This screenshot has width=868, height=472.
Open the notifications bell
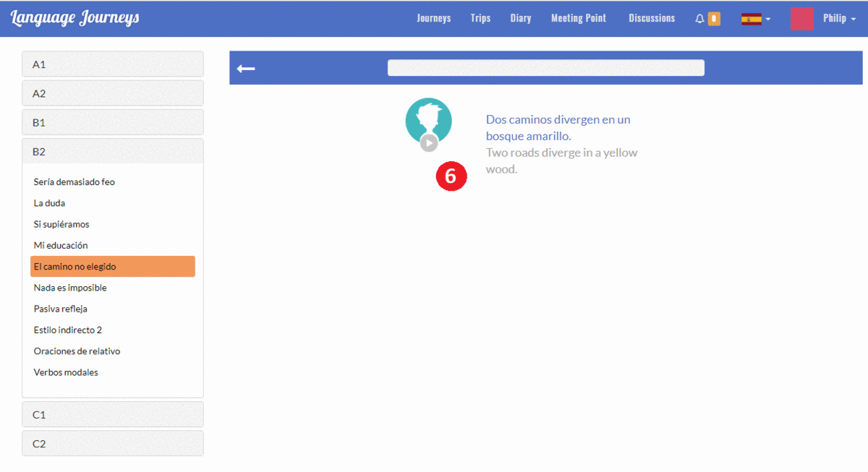click(699, 19)
